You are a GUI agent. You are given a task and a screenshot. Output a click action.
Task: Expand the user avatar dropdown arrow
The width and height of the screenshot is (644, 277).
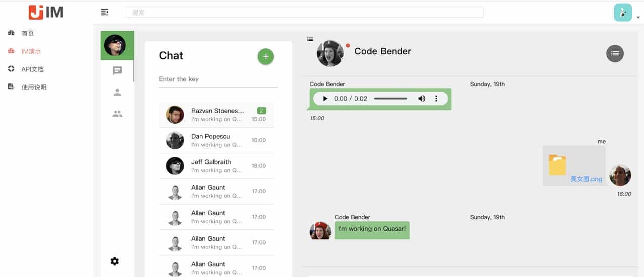[638, 18]
